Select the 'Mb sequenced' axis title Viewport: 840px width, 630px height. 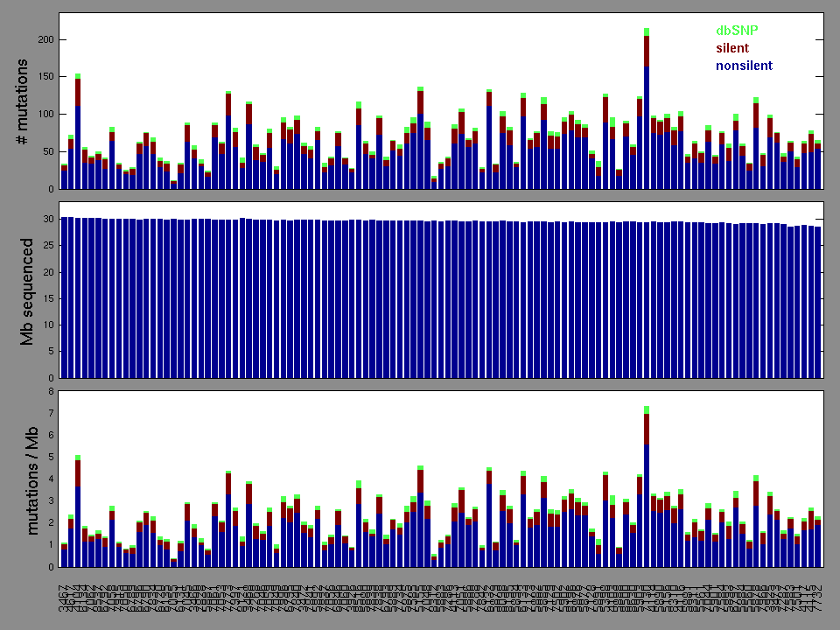(26, 290)
